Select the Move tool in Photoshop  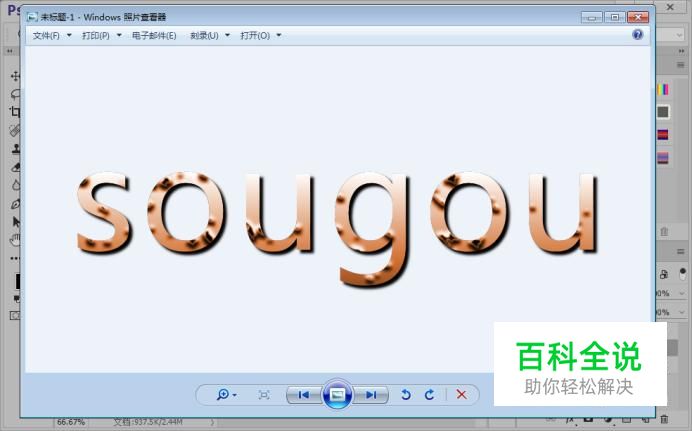[15, 76]
